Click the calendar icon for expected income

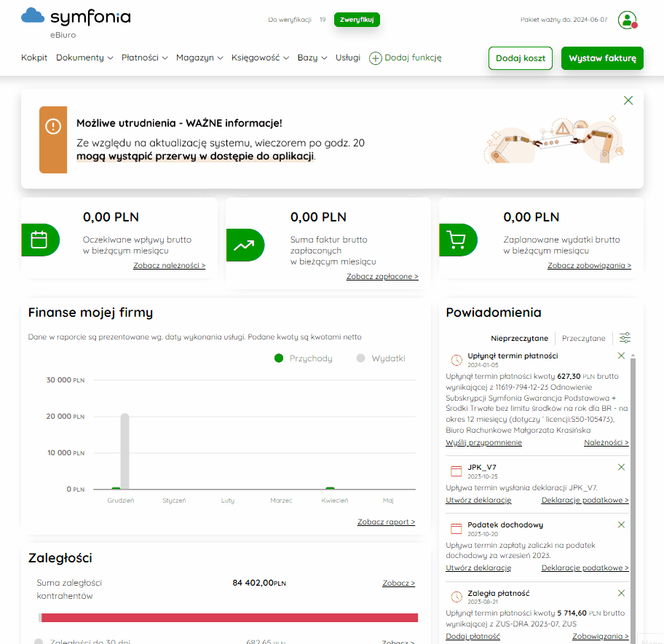pyautogui.click(x=39, y=240)
